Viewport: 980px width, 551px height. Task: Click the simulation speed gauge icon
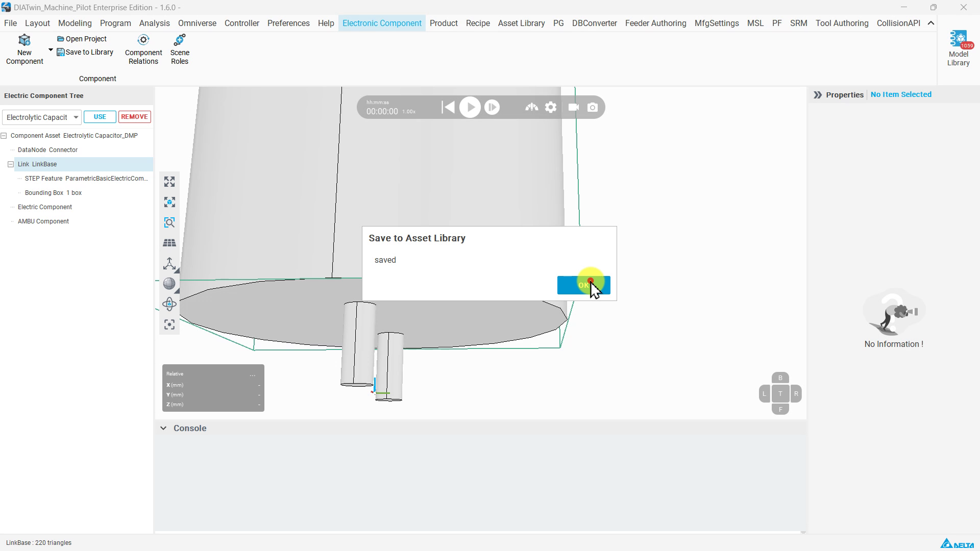point(531,107)
